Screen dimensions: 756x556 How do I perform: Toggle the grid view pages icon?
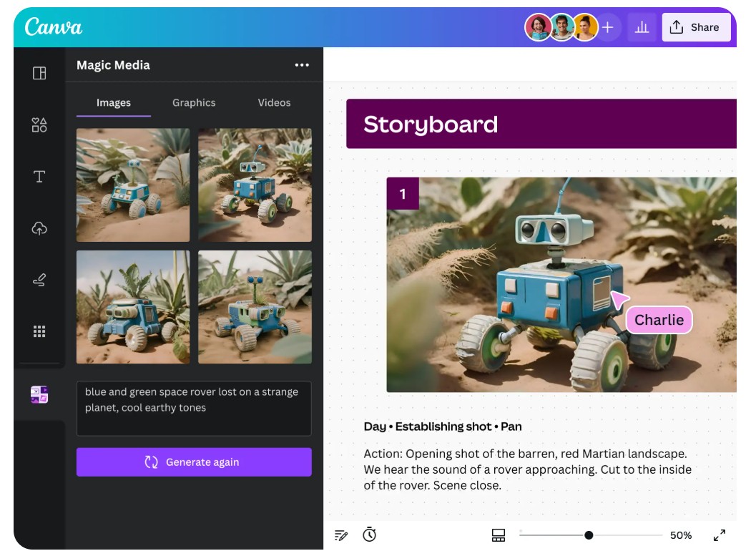pyautogui.click(x=499, y=535)
